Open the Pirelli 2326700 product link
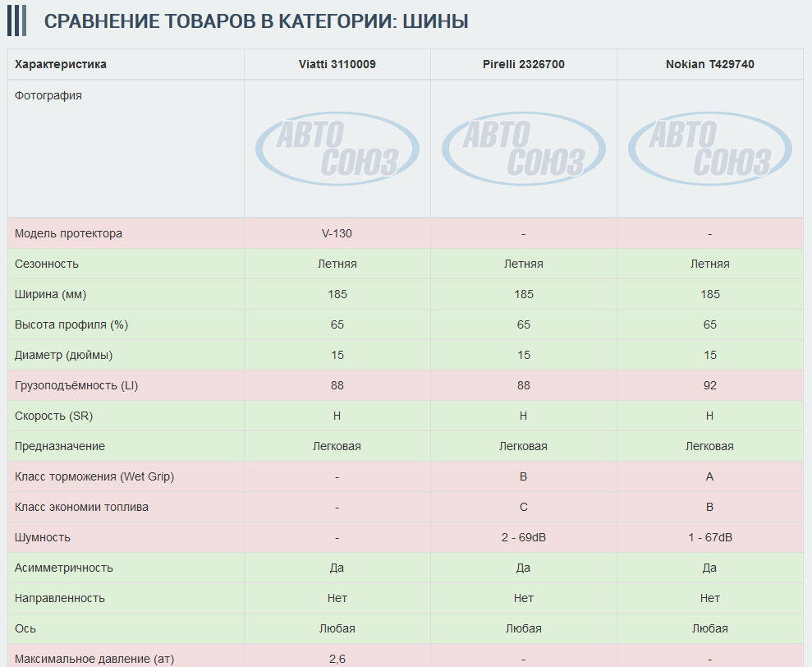Viewport: 812px width, 667px height. (x=523, y=64)
